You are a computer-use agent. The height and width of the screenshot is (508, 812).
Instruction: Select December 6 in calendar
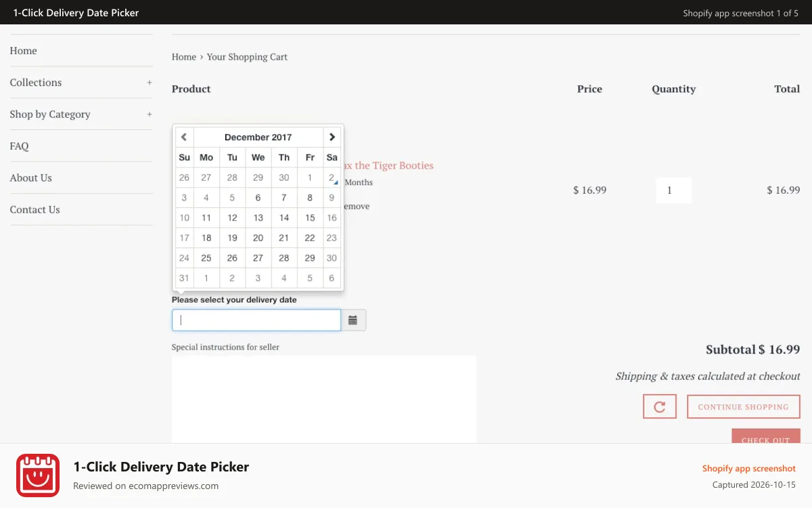pos(258,198)
